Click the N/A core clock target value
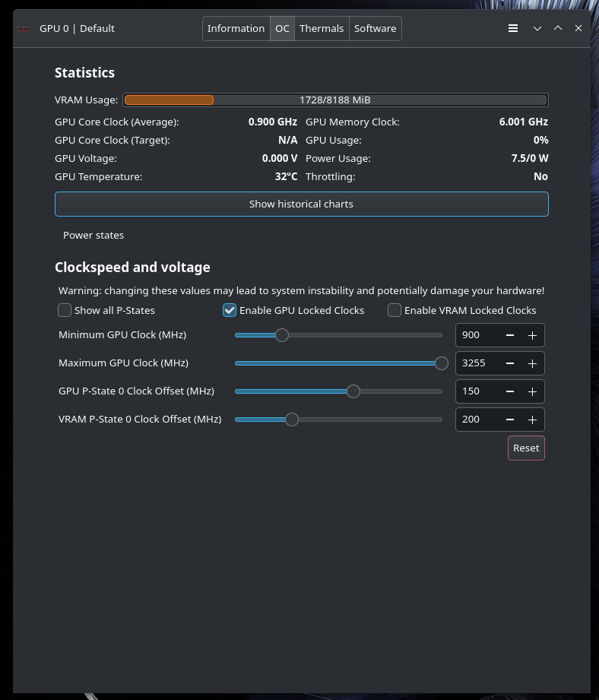This screenshot has height=700, width=599. point(288,140)
